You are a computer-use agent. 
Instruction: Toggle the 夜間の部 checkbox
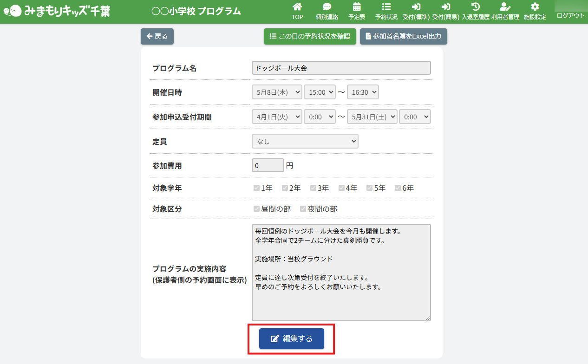point(303,209)
